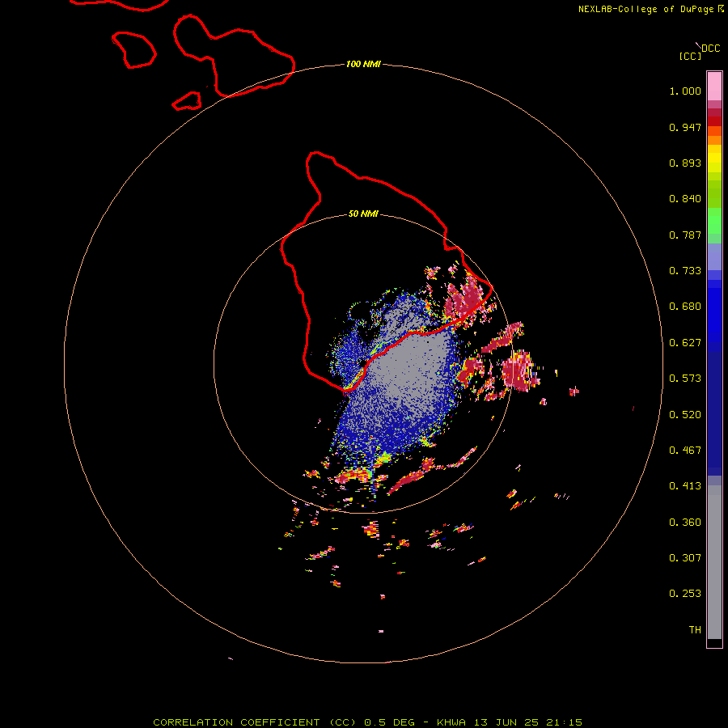Click the '50 NMI' range ring label
The height and width of the screenshot is (728, 728).
click(x=363, y=214)
